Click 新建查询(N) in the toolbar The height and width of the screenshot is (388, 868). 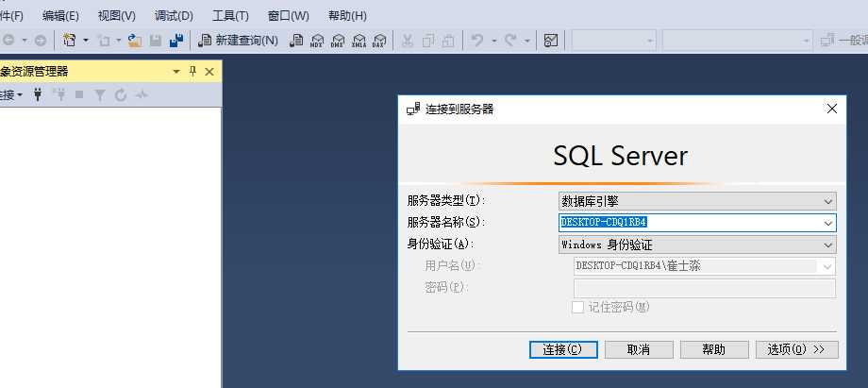coord(238,41)
